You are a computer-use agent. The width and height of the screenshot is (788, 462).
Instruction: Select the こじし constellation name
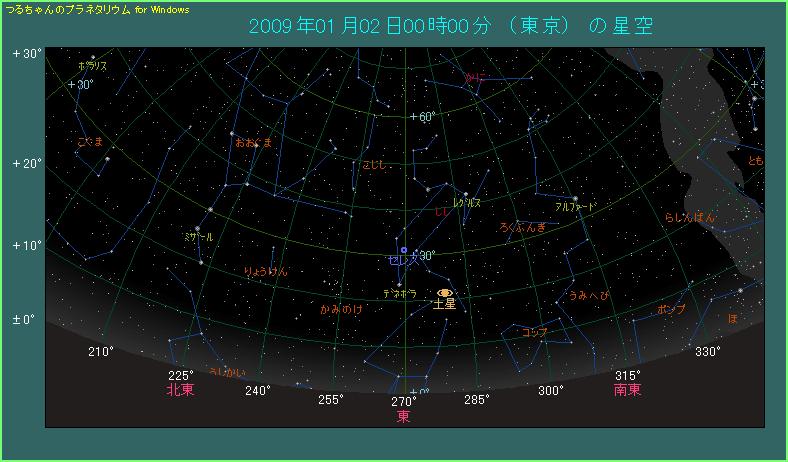coord(375,164)
